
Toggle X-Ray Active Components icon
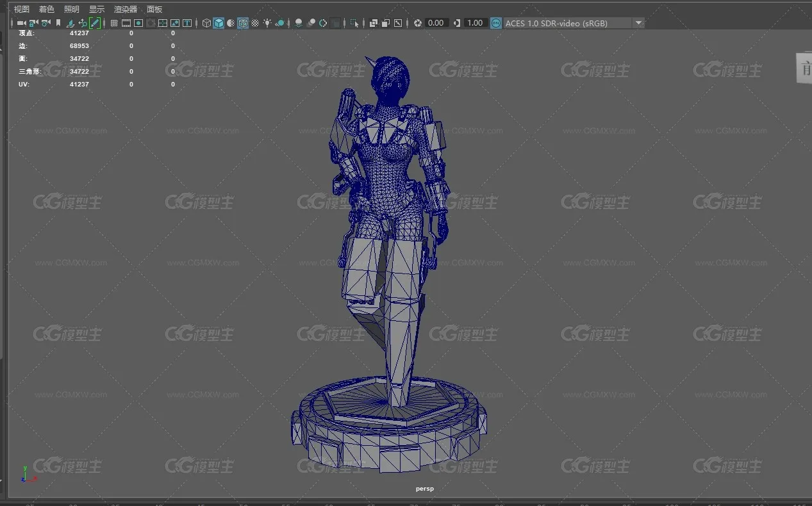point(386,23)
